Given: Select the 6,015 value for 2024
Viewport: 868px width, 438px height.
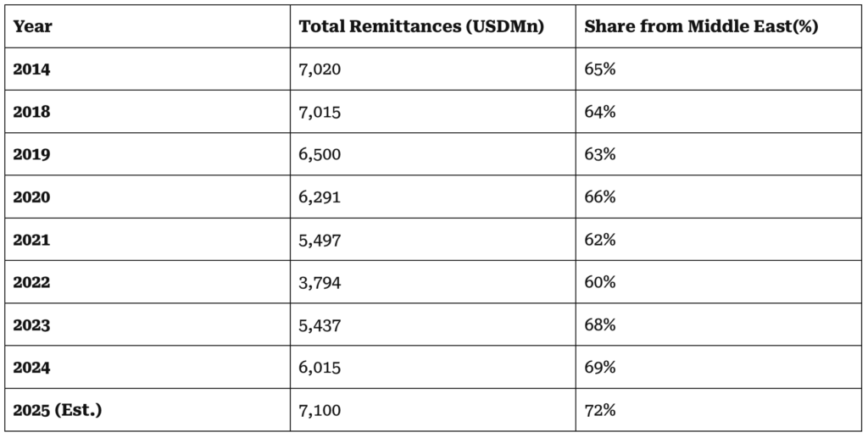Looking at the screenshot, I should click(320, 369).
